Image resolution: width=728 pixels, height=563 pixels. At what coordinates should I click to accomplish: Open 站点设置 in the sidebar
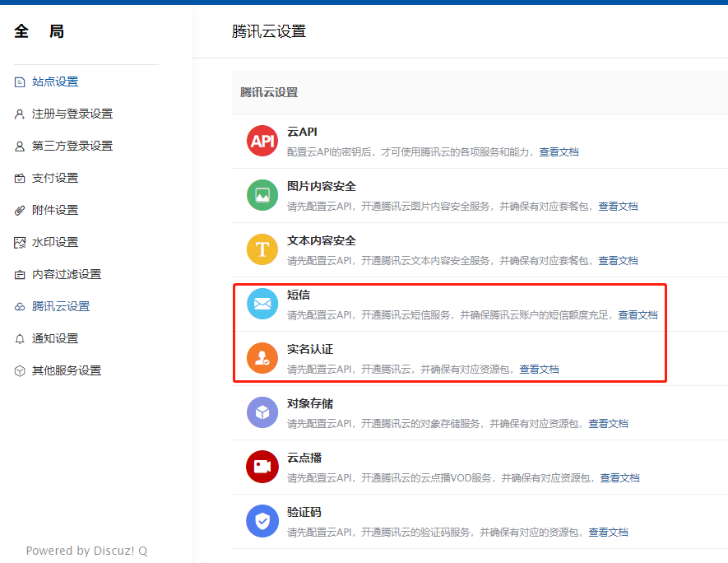(x=55, y=81)
